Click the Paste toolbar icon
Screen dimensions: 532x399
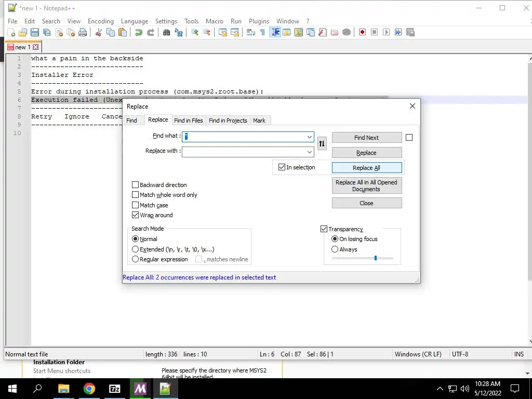tap(123, 32)
